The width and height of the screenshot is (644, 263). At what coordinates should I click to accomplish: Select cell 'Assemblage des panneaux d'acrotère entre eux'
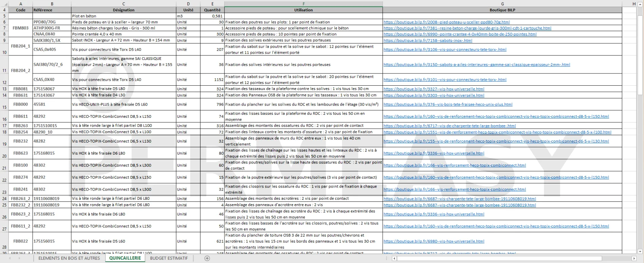[303, 205]
